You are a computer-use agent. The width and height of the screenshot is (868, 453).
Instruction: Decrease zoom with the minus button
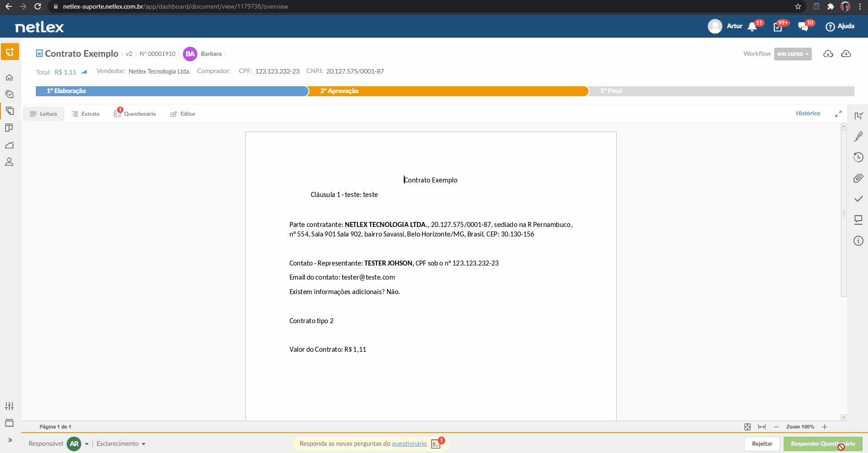[776, 427]
